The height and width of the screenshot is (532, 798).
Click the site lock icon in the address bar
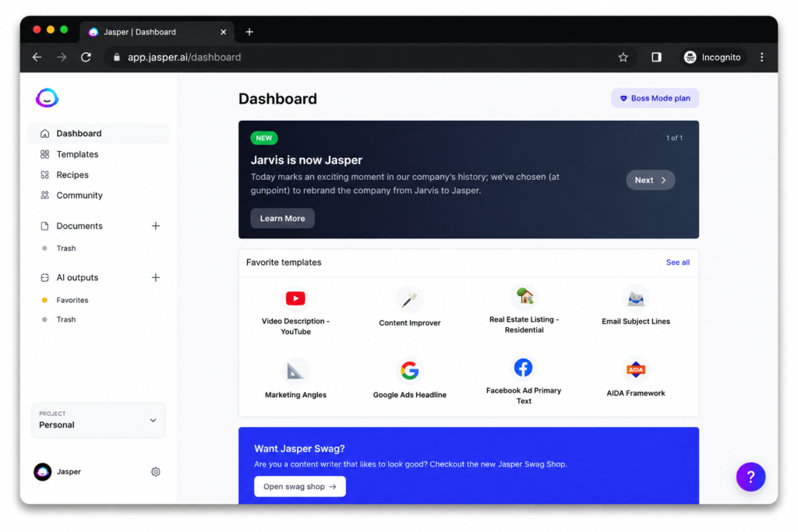click(117, 57)
